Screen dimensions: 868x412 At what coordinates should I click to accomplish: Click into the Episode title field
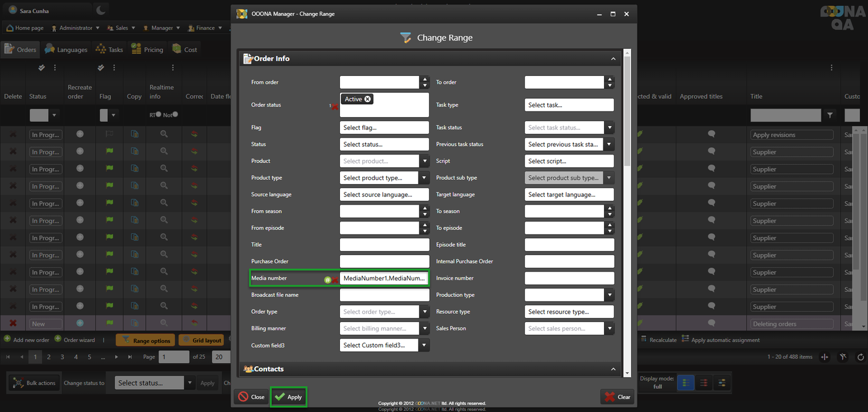pos(569,245)
